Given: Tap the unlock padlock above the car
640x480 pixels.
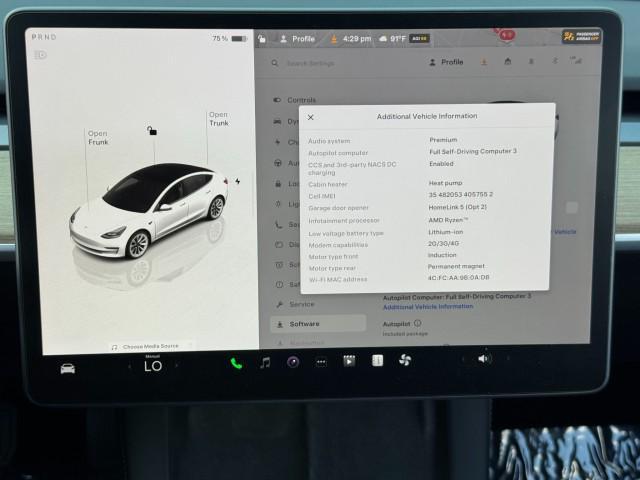Looking at the screenshot, I should [x=152, y=131].
